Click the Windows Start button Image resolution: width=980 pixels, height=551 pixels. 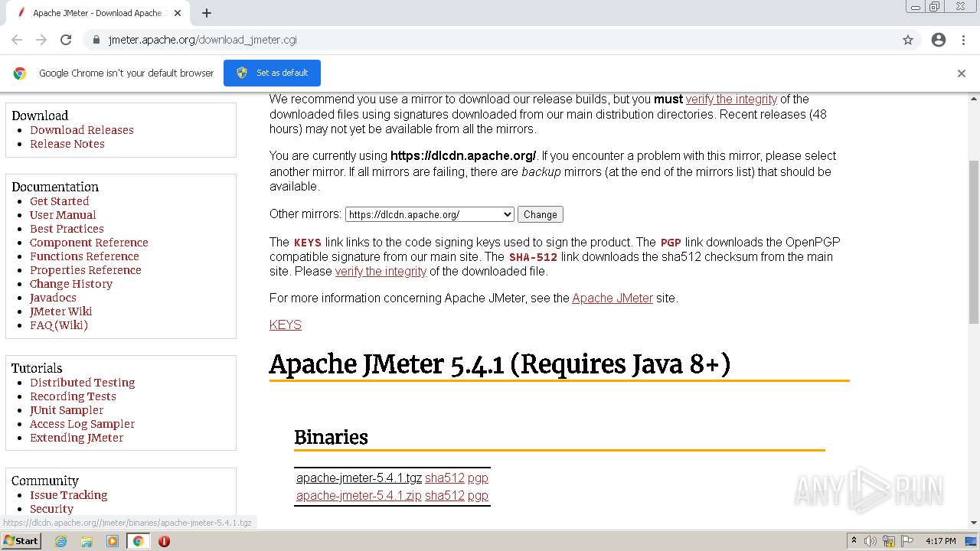[x=21, y=540]
